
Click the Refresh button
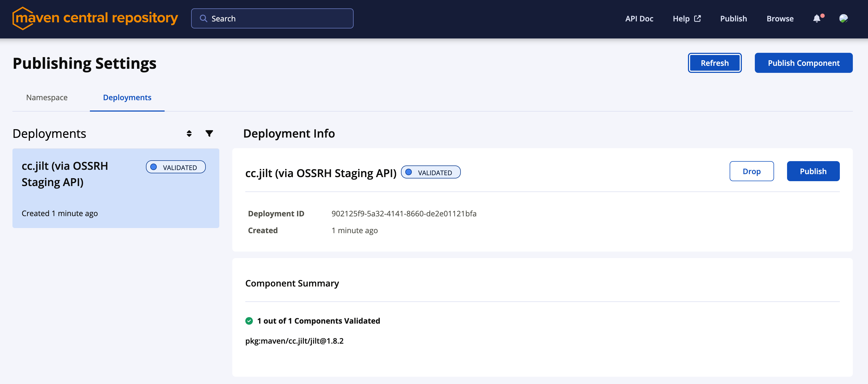pyautogui.click(x=715, y=63)
